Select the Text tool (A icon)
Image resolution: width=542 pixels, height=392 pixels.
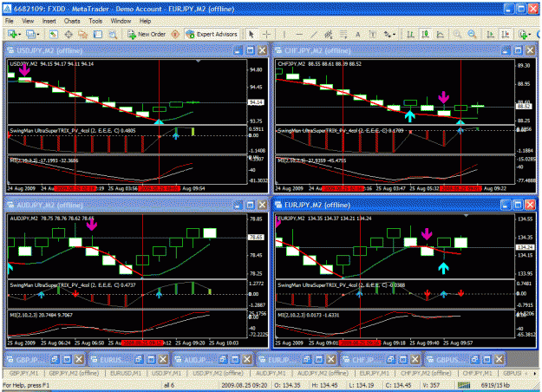[358, 34]
